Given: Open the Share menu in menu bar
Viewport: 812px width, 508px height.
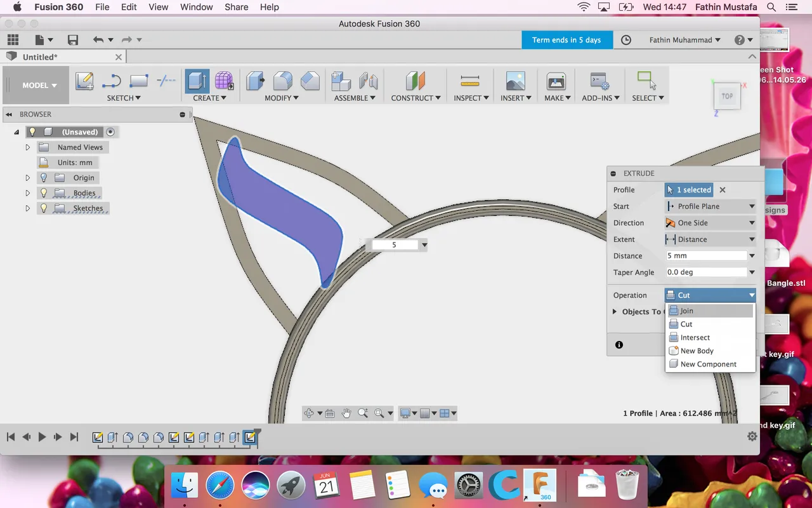Looking at the screenshot, I should tap(236, 7).
